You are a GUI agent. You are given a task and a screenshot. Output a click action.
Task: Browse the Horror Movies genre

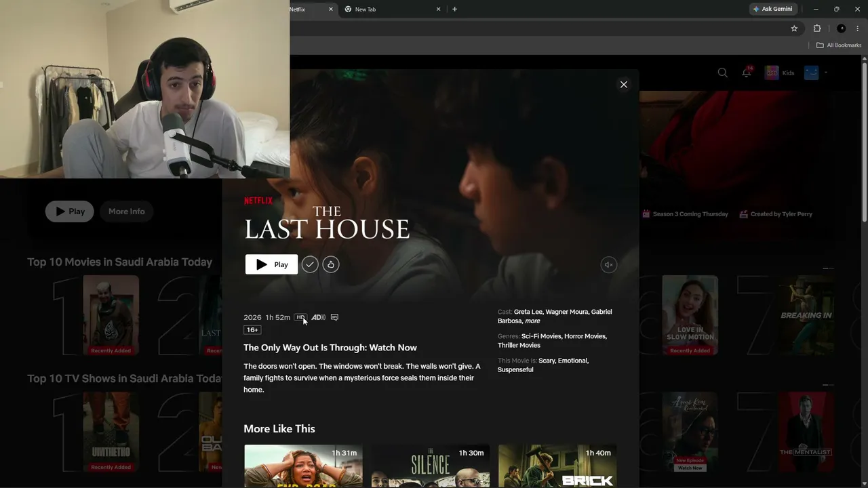point(585,336)
